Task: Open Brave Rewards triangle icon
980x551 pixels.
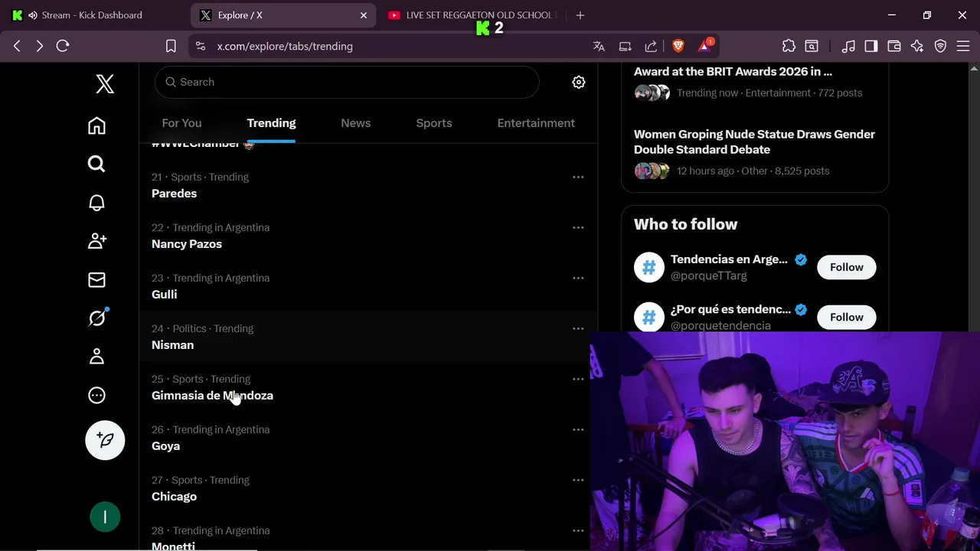Action: pyautogui.click(x=705, y=46)
